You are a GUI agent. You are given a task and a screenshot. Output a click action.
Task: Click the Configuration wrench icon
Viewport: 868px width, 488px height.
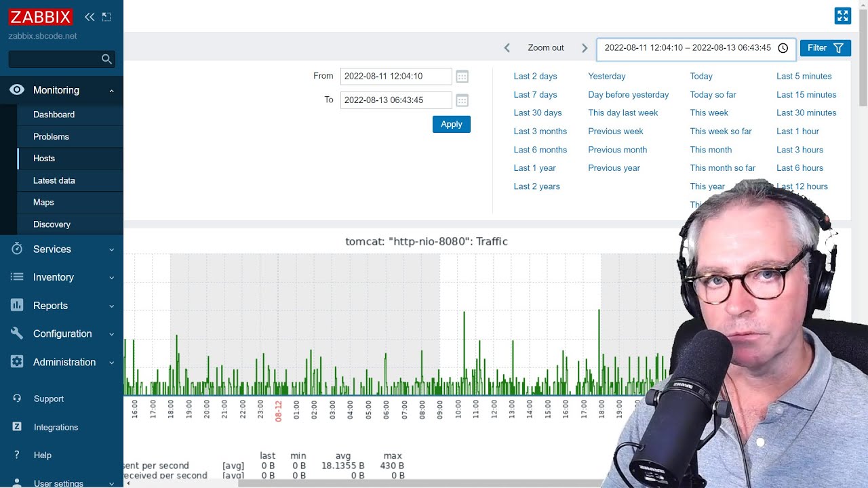tap(17, 333)
